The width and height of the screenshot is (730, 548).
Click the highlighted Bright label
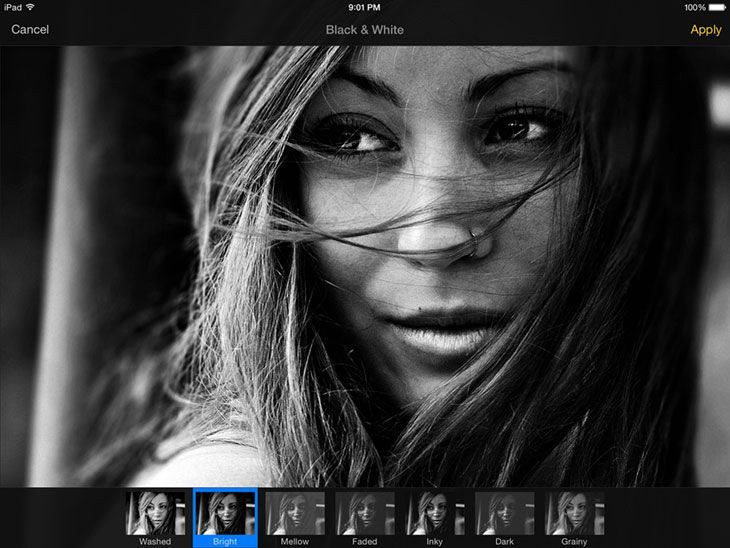[x=225, y=541]
